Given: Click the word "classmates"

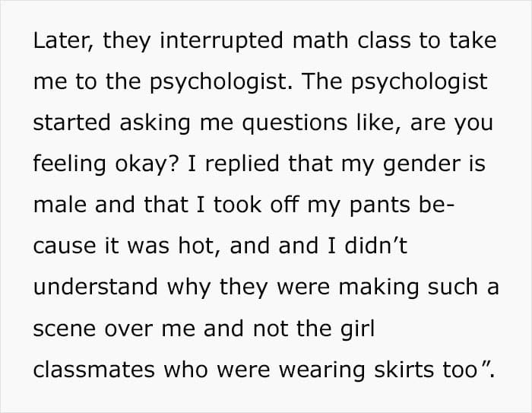Looking at the screenshot, I should coord(94,369).
